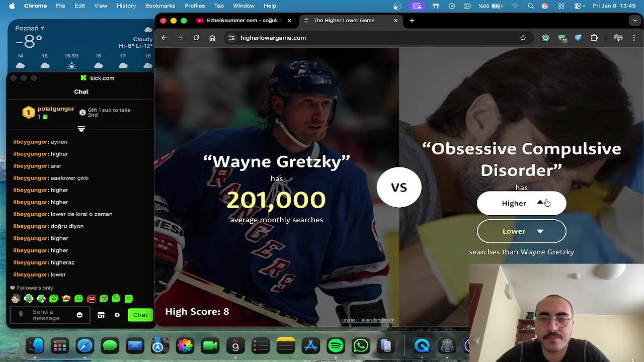Open the Chrome Extensions puzzle menu
Viewport: 644px width, 362px height.
594,38
